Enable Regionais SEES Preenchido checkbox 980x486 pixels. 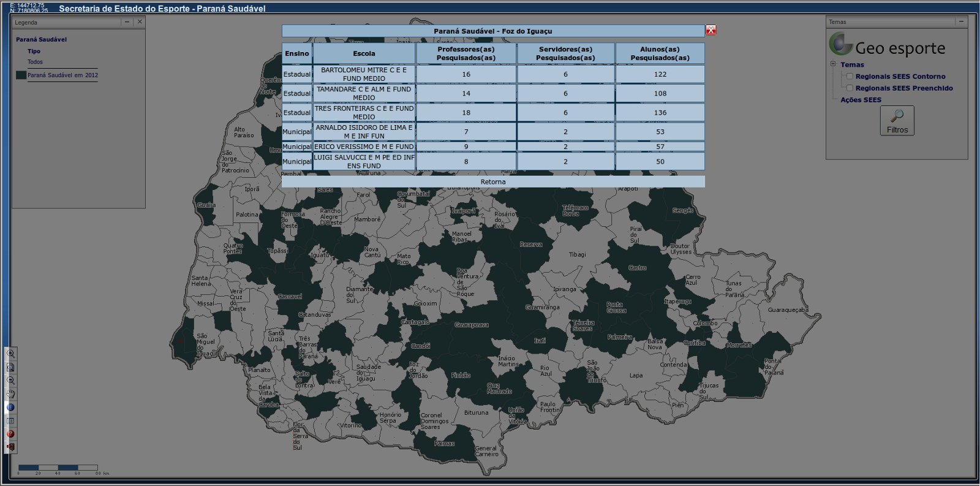(x=850, y=88)
